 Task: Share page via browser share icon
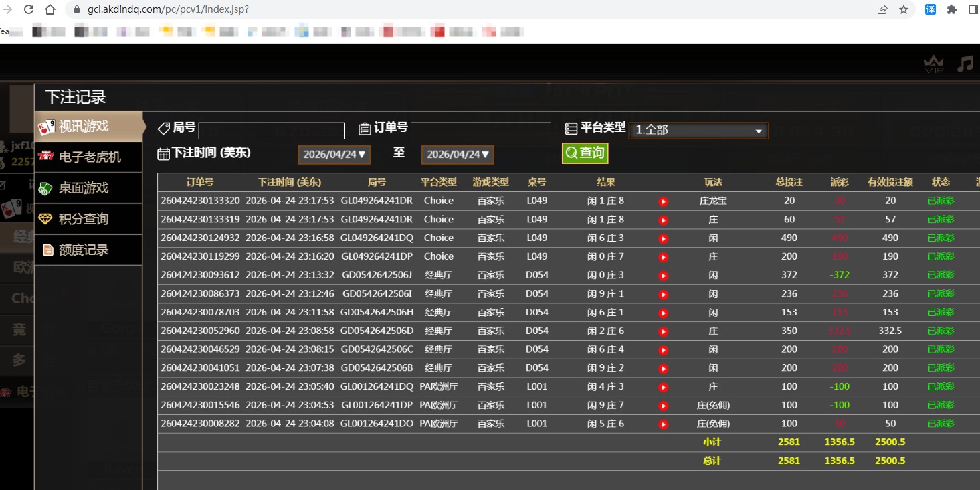882,9
